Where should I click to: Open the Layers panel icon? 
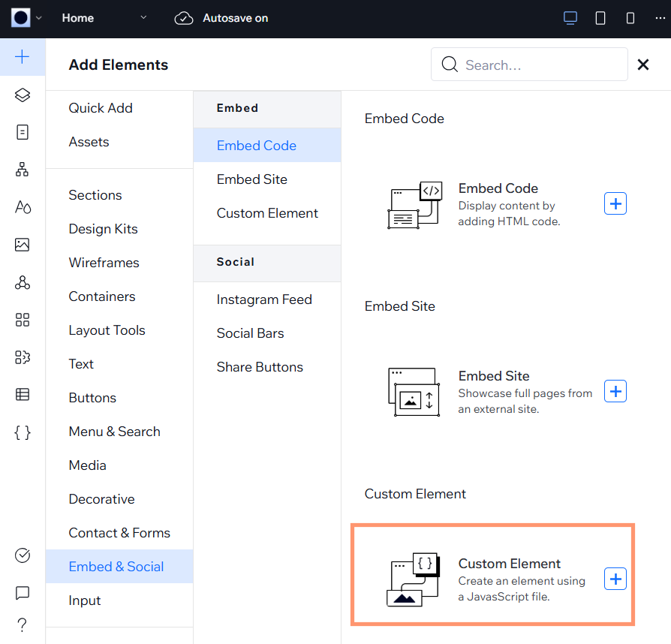[23, 95]
